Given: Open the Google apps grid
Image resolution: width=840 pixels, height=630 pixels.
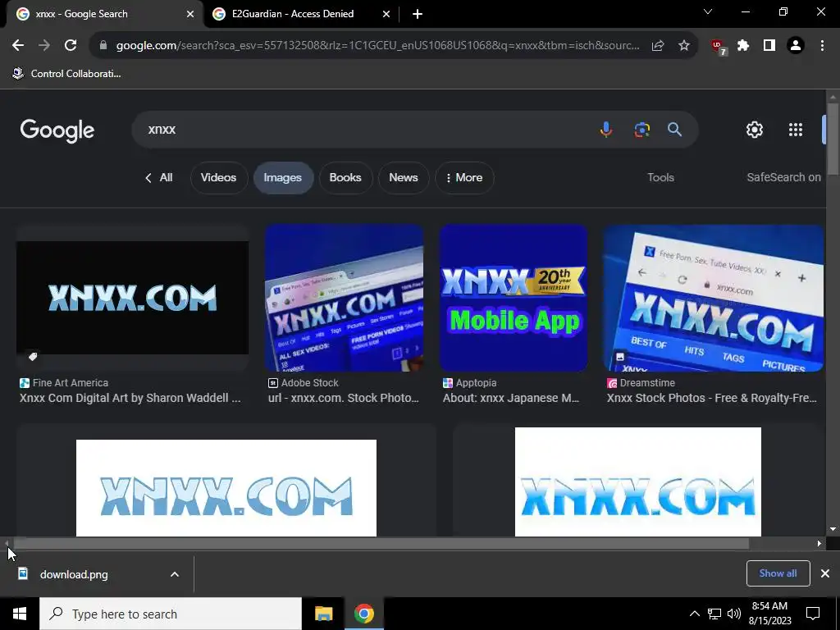Looking at the screenshot, I should point(796,129).
